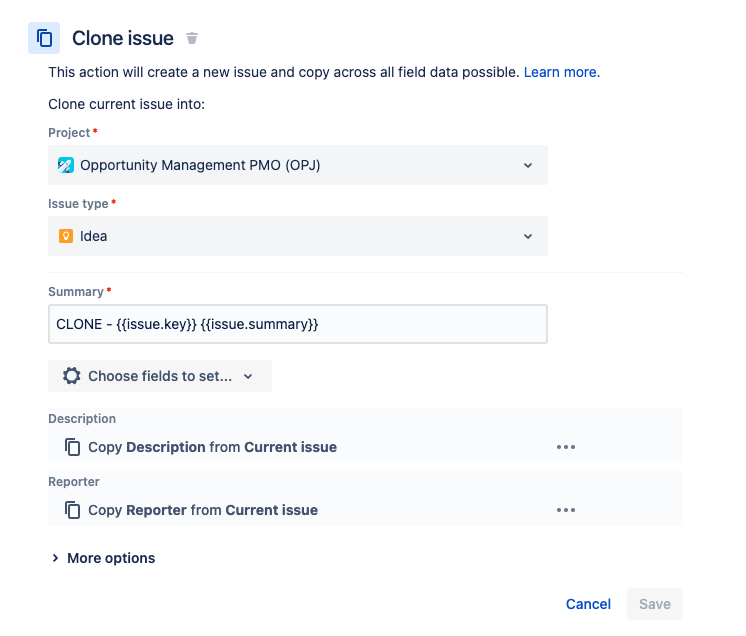Click the copy icon beside Reporter row
Image resolution: width=746 pixels, height=636 pixels.
point(72,510)
